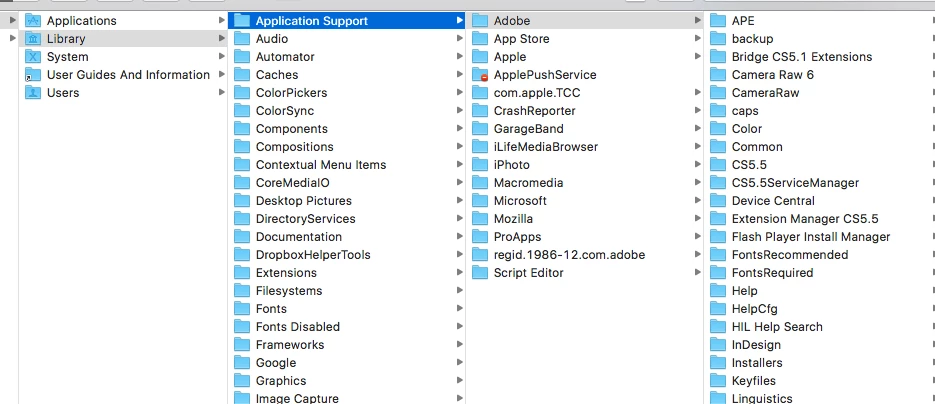Select the FontsRequired folder name
Viewport: 935px width, 404px height.
(x=772, y=273)
